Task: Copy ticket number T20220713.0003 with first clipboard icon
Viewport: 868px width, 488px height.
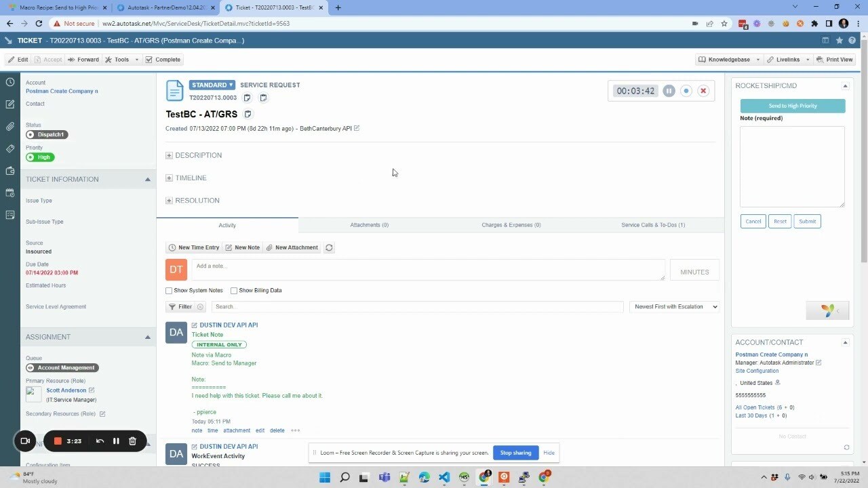Action: point(247,98)
